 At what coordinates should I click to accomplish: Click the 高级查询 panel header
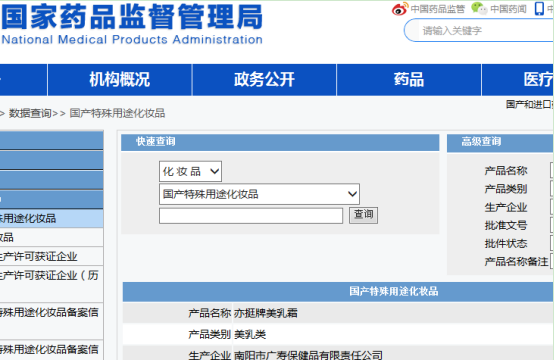pos(500,142)
